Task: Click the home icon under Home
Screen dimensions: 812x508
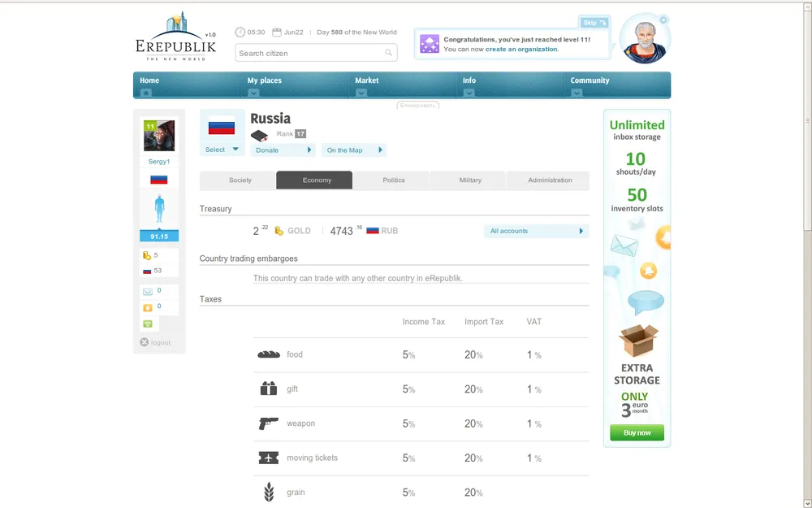Action: 145,93
